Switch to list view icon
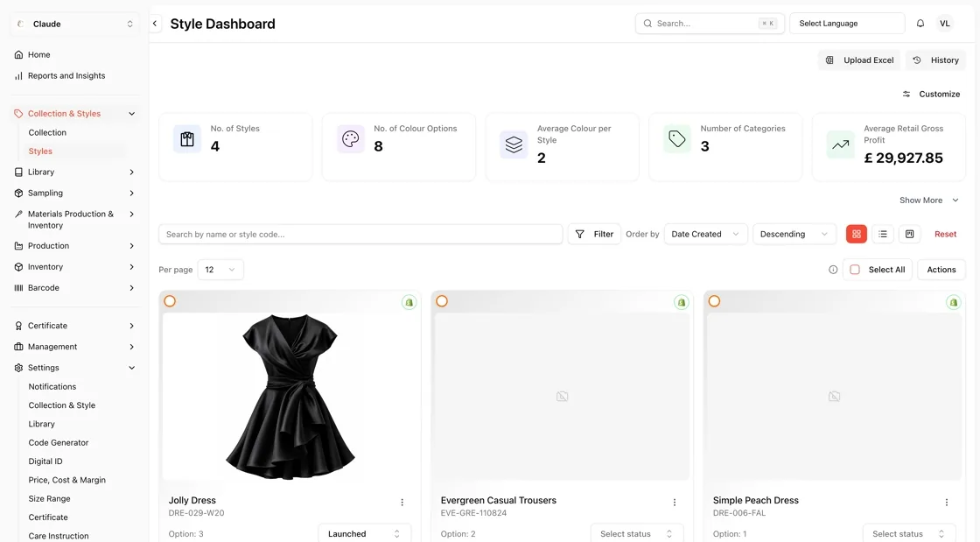The width and height of the screenshot is (980, 542). tap(883, 234)
